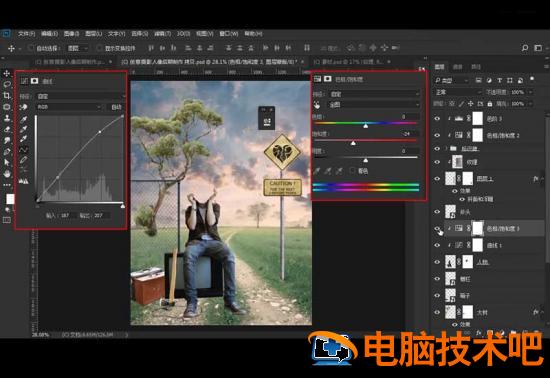Open the Curves preset dropdown
This screenshot has height=378, width=550.
tap(81, 96)
